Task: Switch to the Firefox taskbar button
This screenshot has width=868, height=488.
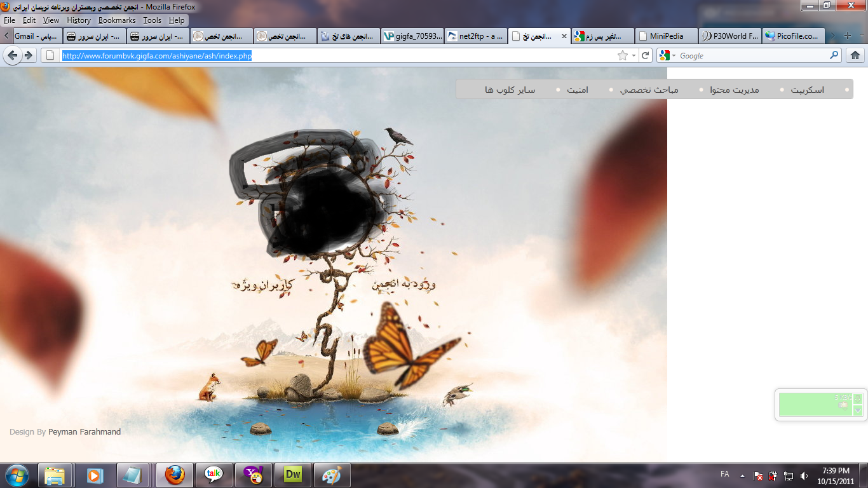Action: tap(174, 475)
